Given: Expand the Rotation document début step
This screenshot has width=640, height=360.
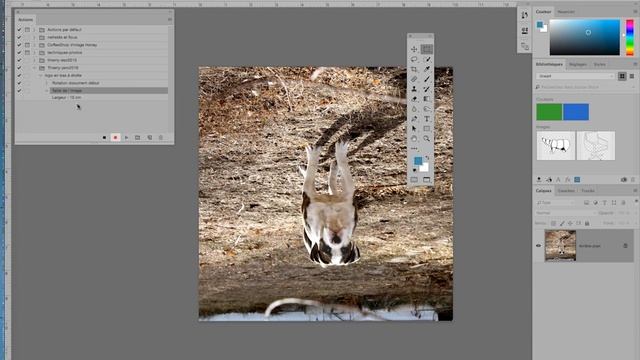Looking at the screenshot, I should tap(47, 83).
